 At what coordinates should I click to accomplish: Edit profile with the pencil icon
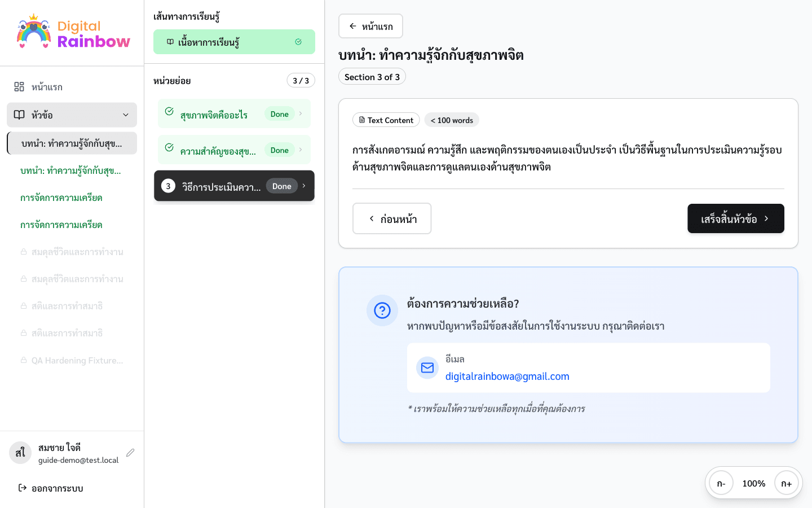130,453
